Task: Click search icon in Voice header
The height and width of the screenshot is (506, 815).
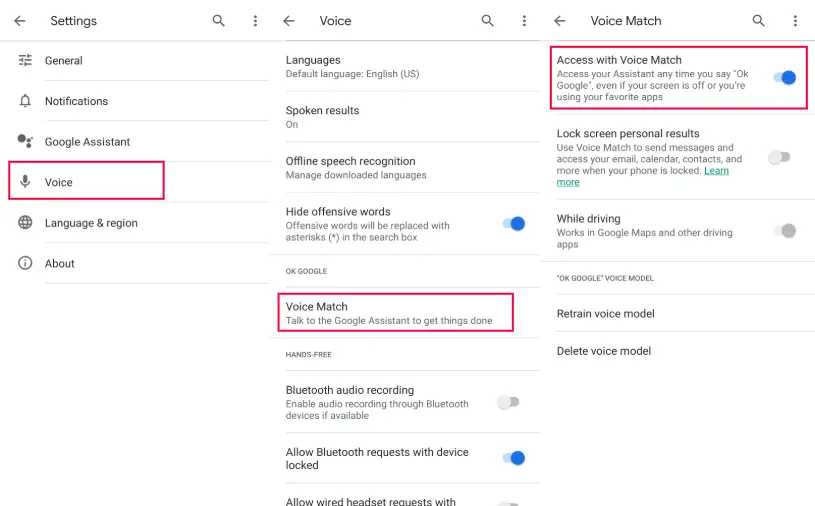Action: tap(488, 21)
